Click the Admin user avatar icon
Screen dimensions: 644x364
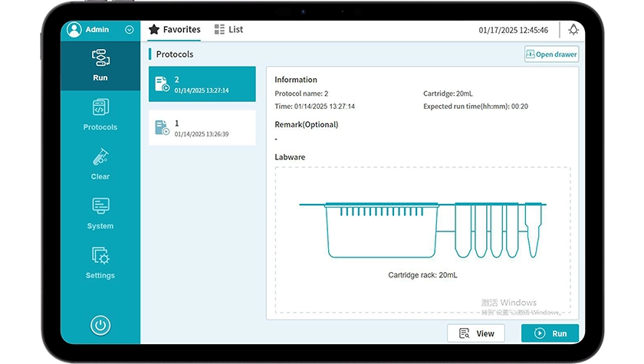click(x=74, y=30)
